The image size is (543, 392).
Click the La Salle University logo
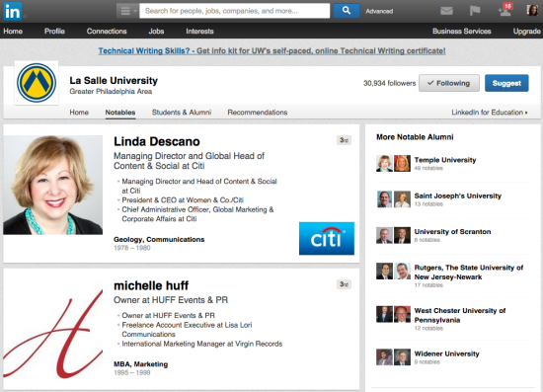click(x=37, y=83)
